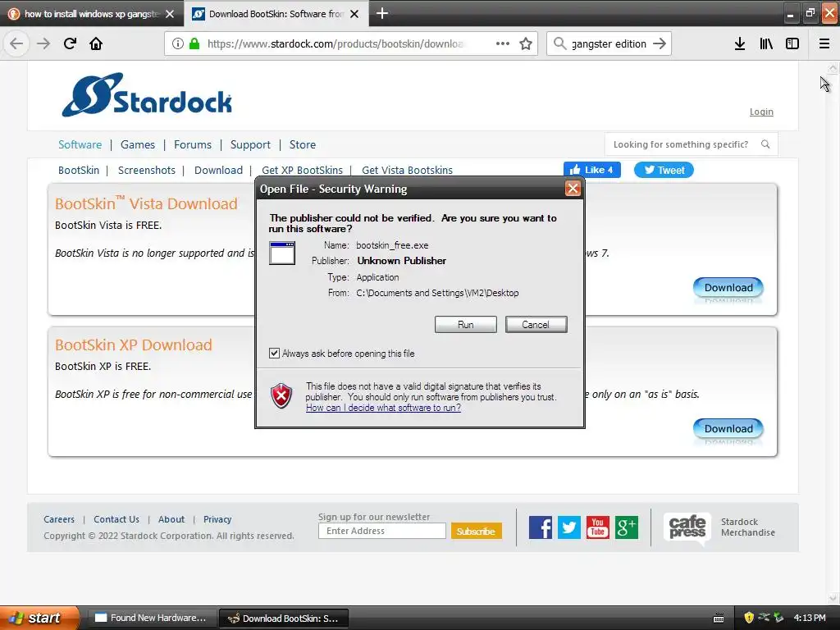Open the Careers footer link
This screenshot has height=630, width=840.
click(x=59, y=519)
